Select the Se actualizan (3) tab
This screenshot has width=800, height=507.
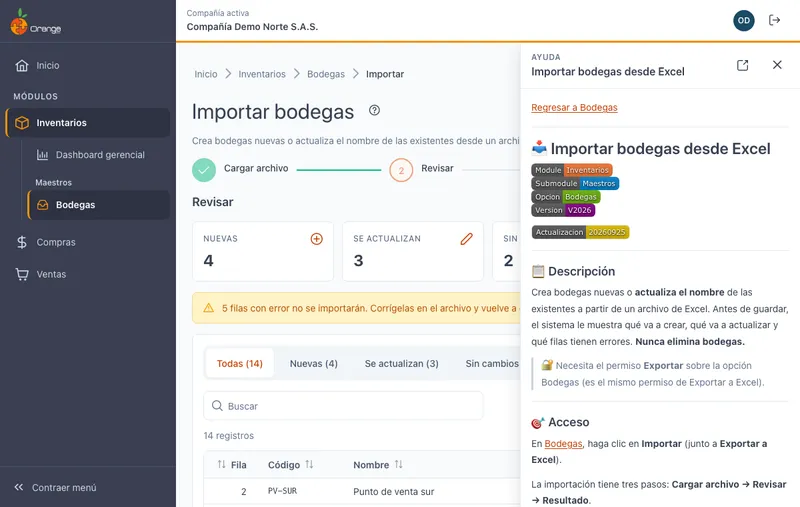[x=402, y=364]
